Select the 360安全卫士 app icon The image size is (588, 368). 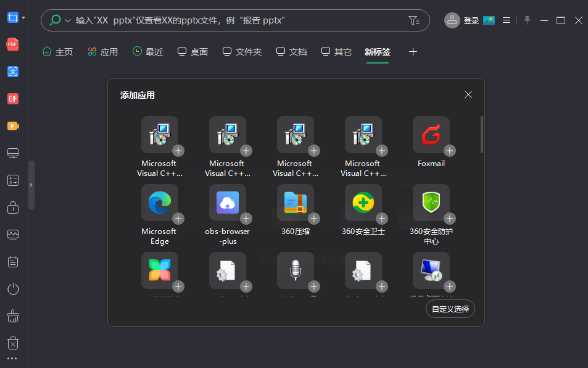tap(363, 203)
